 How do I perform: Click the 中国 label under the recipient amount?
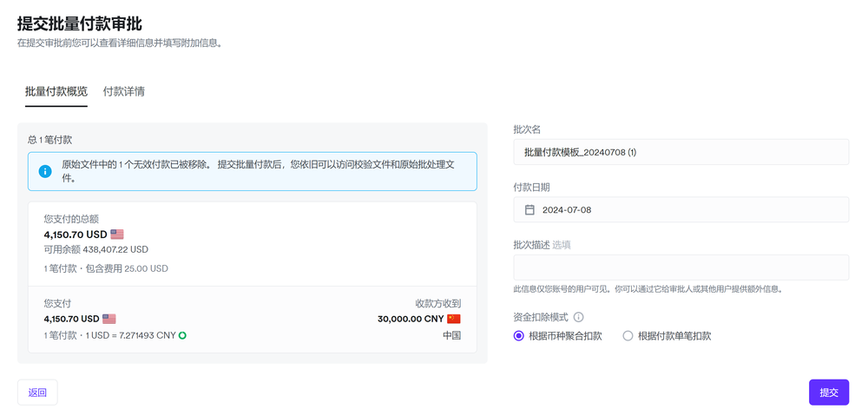(x=451, y=335)
